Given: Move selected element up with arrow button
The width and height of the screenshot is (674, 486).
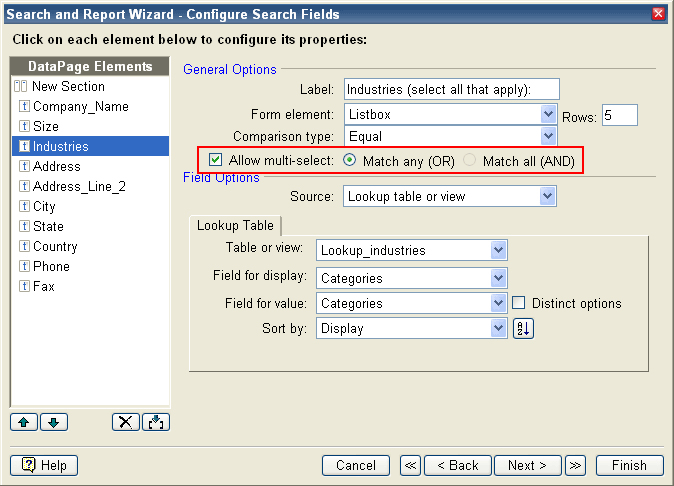Looking at the screenshot, I should [24, 422].
